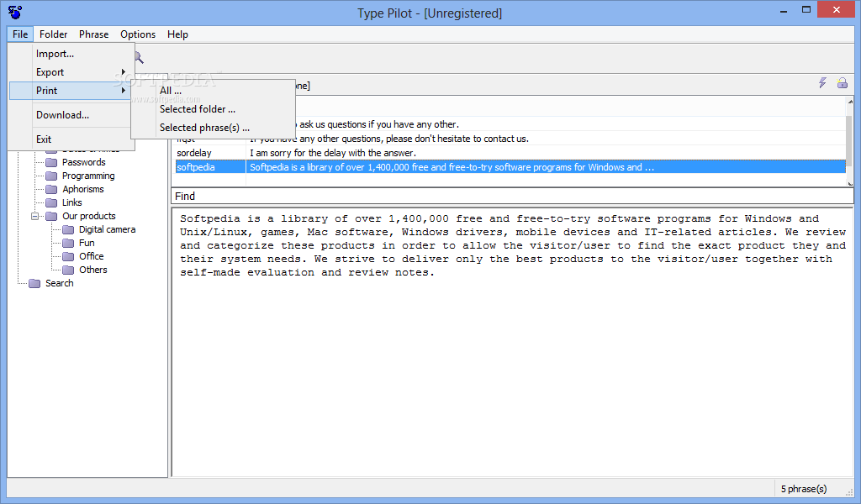Screen dimensions: 861x504
Task: Print All... from the submenu
Action: point(213,91)
